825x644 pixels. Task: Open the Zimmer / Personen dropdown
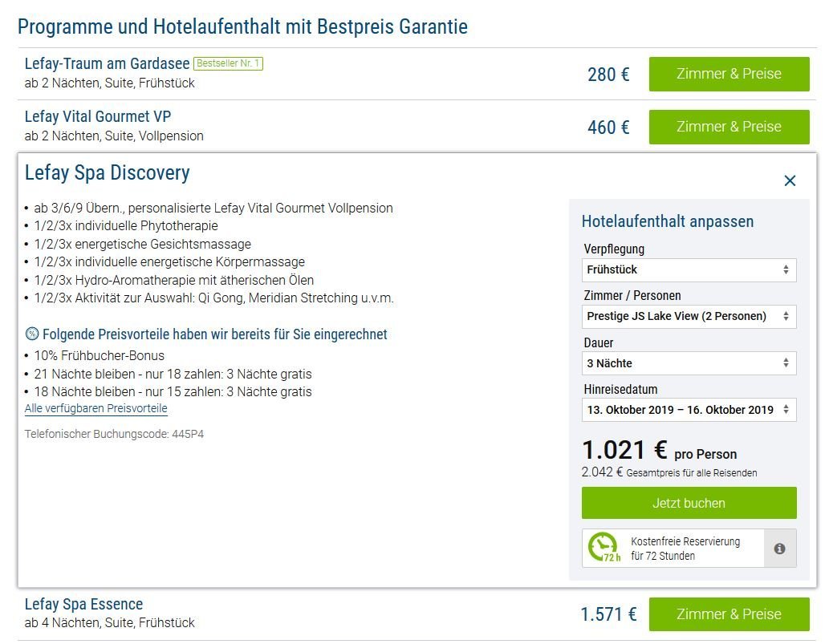(689, 317)
